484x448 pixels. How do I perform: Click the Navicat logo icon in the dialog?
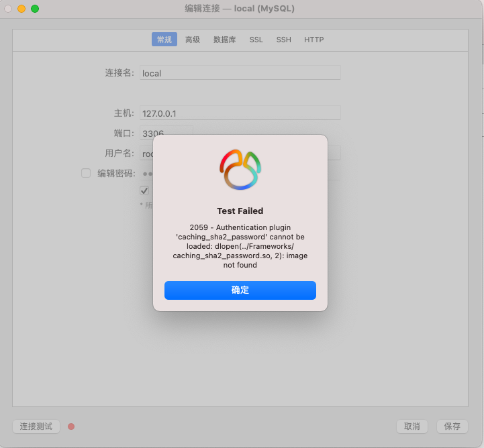tap(240, 170)
